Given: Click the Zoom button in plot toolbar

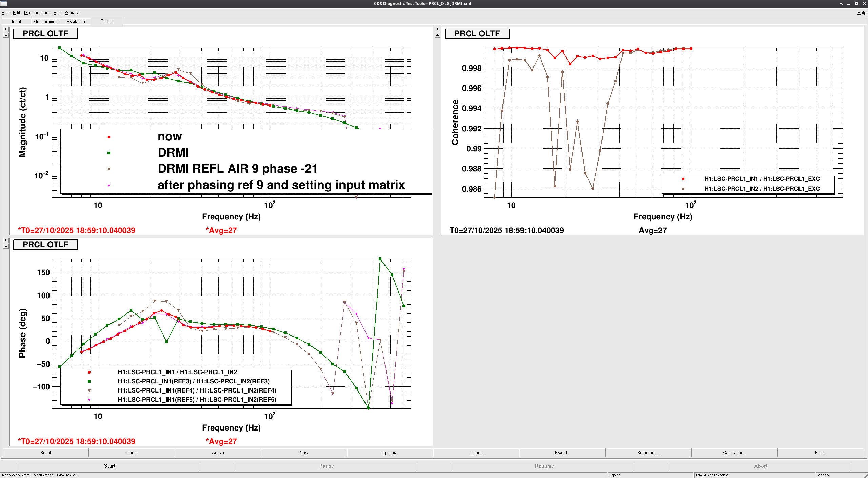Looking at the screenshot, I should 132,452.
